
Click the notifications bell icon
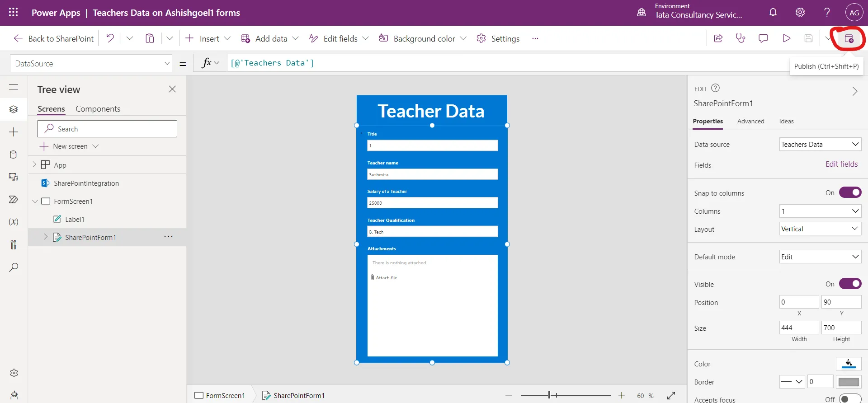coord(773,12)
